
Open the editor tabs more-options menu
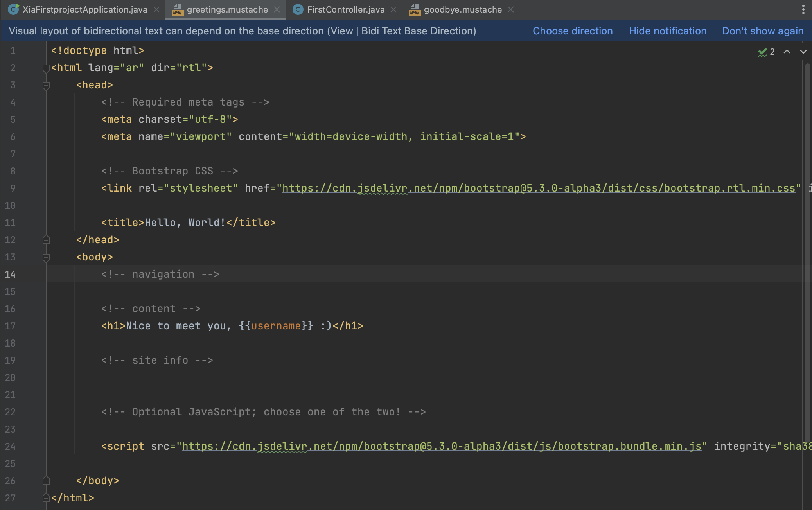coord(803,9)
